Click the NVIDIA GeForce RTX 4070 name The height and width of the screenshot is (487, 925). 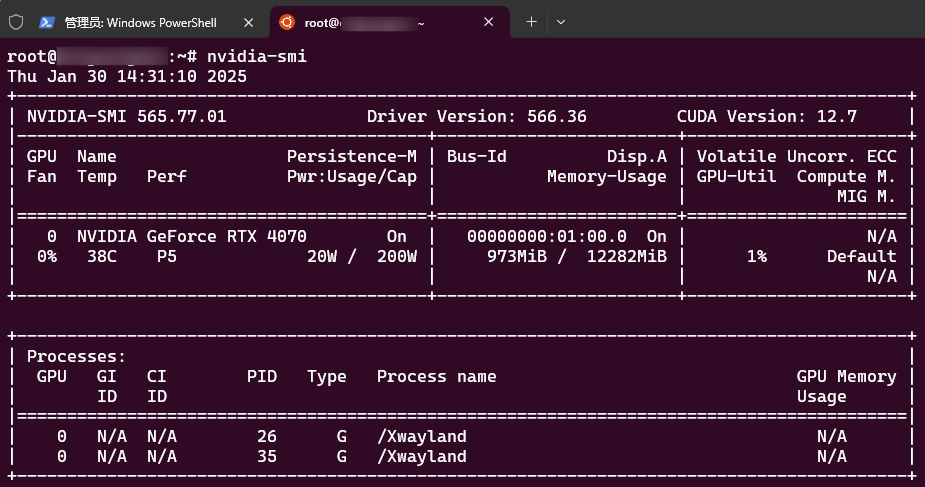coord(191,236)
